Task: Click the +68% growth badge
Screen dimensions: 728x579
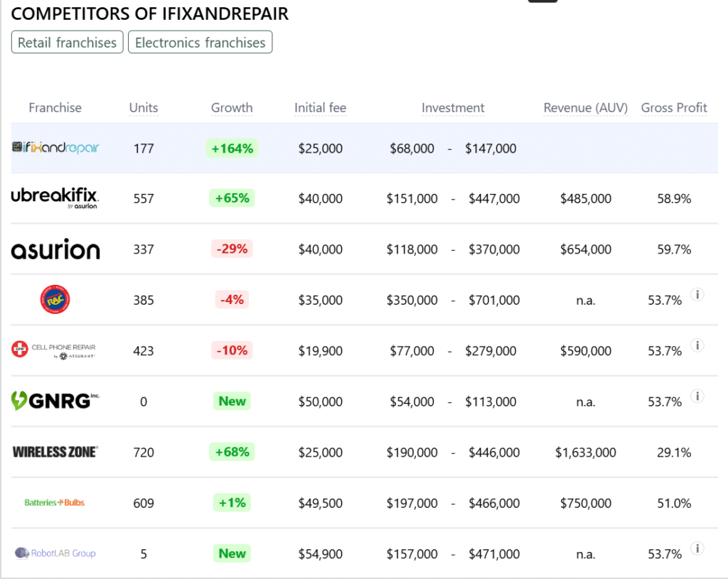Action: tap(232, 452)
